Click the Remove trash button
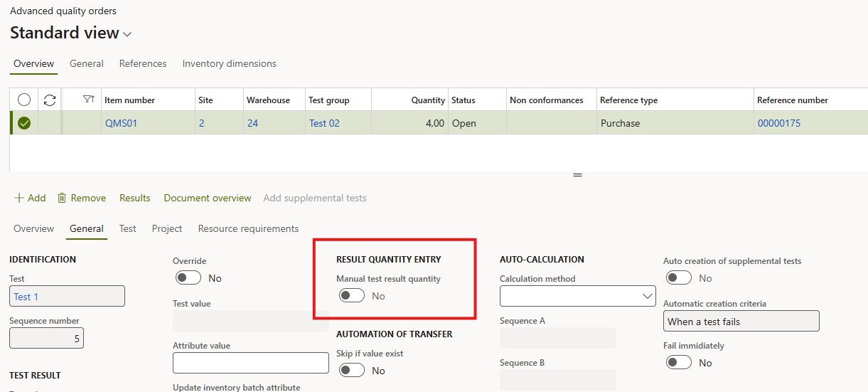 (82, 198)
